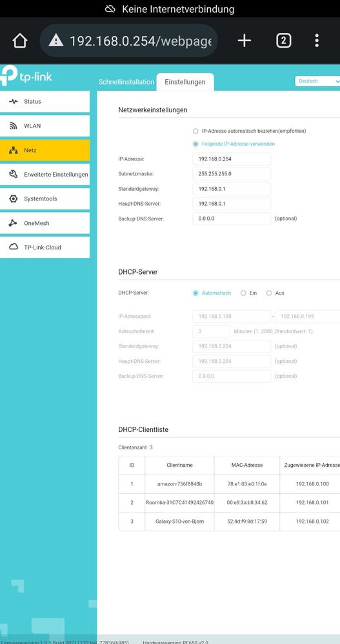This screenshot has width=340, height=644.
Task: Click assigned IP 192.168.0.100 in client list
Action: click(312, 484)
